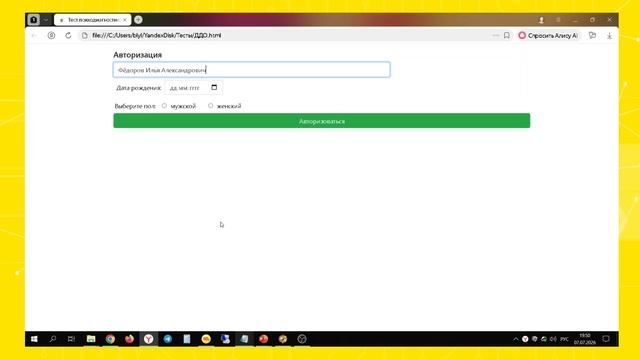640x360 pixels.
Task: Select the Тест browser tab
Action: pyautogui.click(x=93, y=20)
